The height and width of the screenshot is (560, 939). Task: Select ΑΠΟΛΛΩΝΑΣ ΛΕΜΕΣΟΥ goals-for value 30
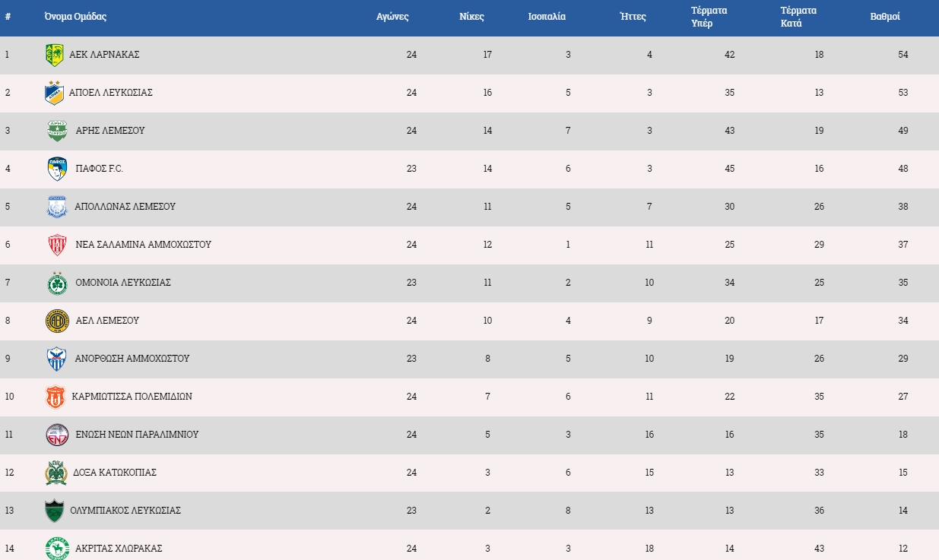[730, 207]
